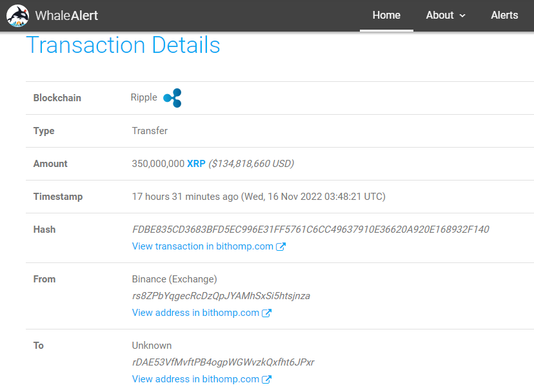The image size is (534, 392).
Task: Click the Transfer type value
Action: [150, 131]
